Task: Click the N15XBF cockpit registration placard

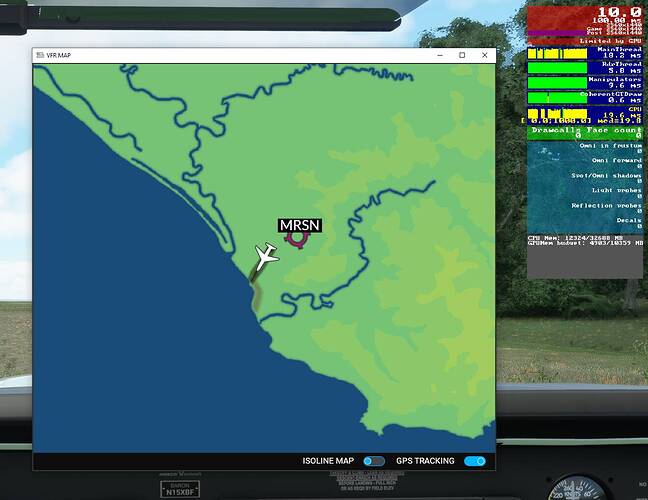Action: pos(180,489)
